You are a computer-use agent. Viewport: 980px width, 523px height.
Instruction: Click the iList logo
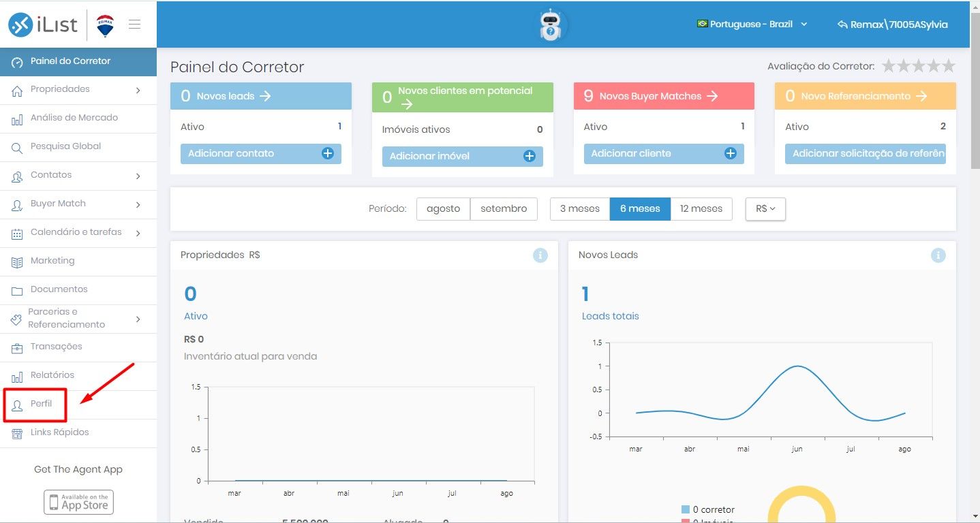click(x=43, y=25)
